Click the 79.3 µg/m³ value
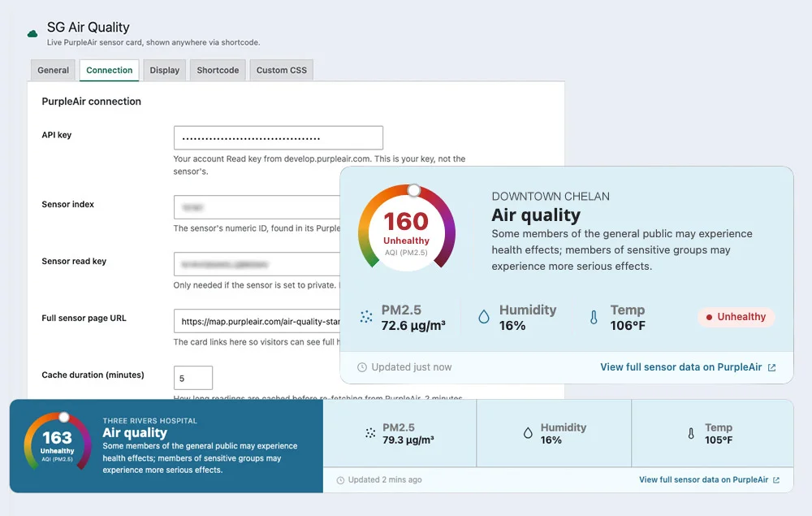This screenshot has width=812, height=516. [408, 440]
